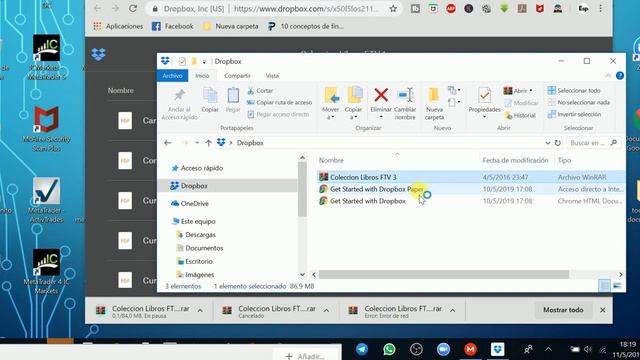The width and height of the screenshot is (640, 360).
Task: Select the Coleccion Libros FTV 3 file
Action: click(x=471, y=177)
